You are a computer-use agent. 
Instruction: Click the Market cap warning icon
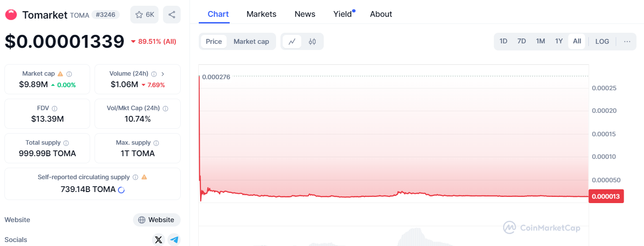tap(60, 74)
